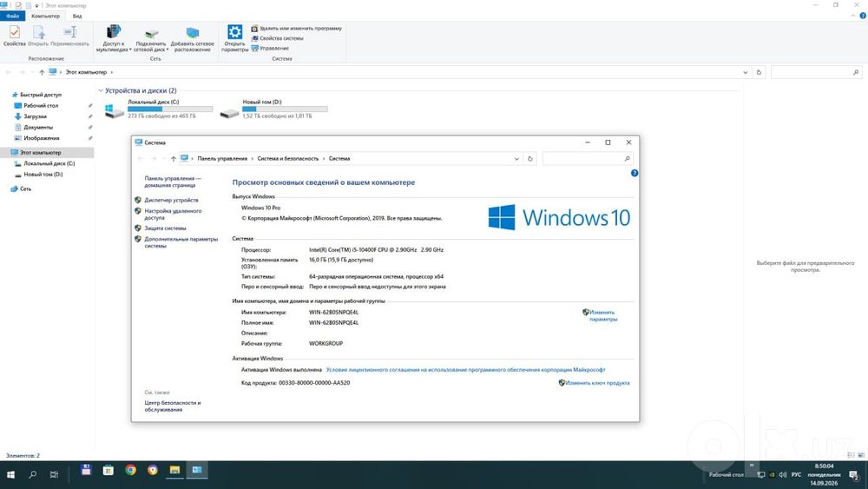
Task: Collapse the Explorer ribbon with the chevron
Action: [853, 16]
